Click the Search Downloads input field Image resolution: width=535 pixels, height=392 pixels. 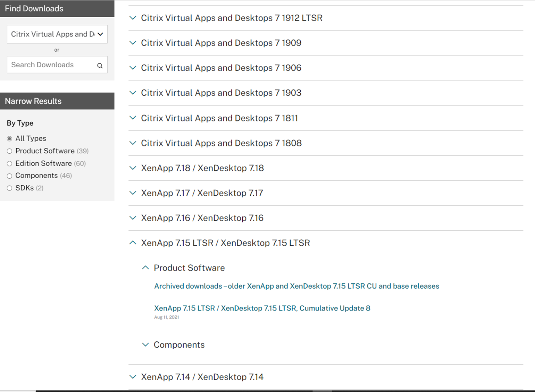point(57,65)
